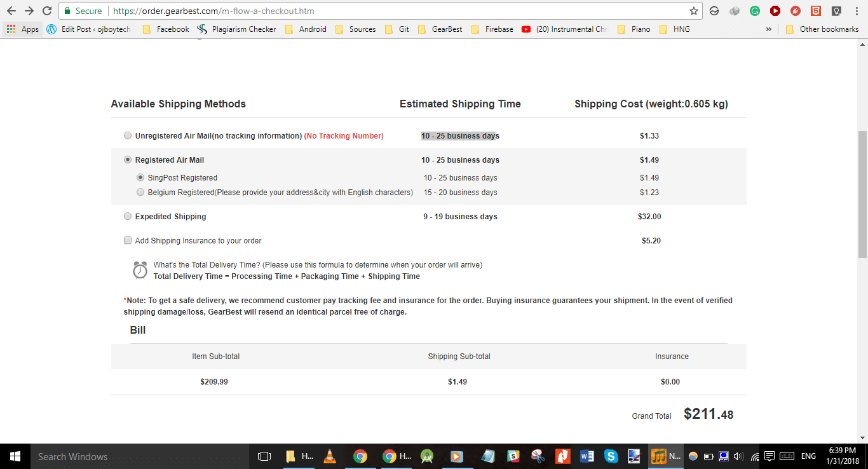Open the Firebase bookmarks folder
The width and height of the screenshot is (868, 469).
pyautogui.click(x=492, y=29)
